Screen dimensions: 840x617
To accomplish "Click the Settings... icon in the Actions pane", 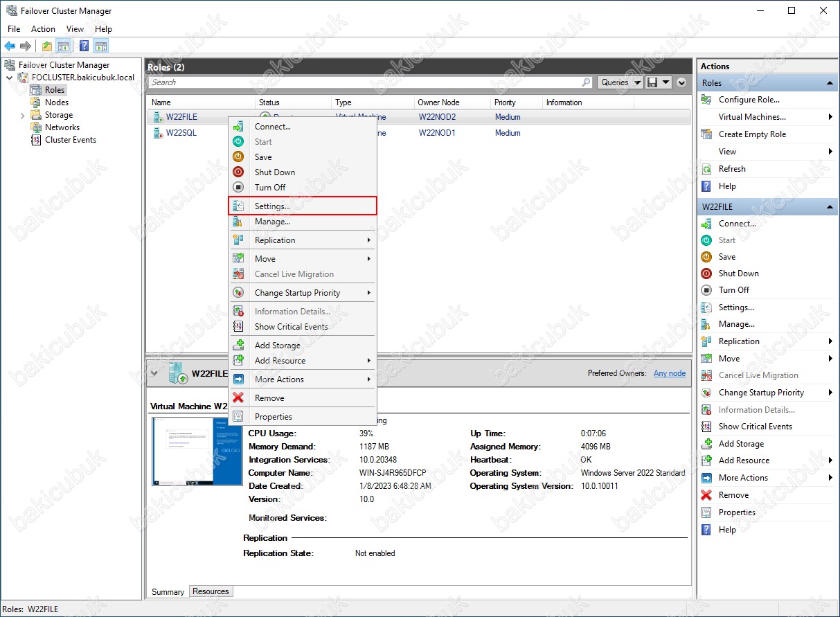I will pos(706,307).
